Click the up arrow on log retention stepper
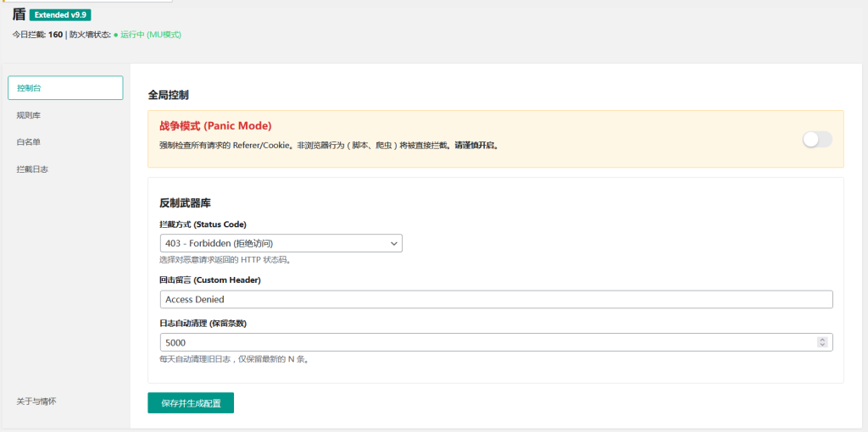The image size is (868, 432). coord(822,340)
